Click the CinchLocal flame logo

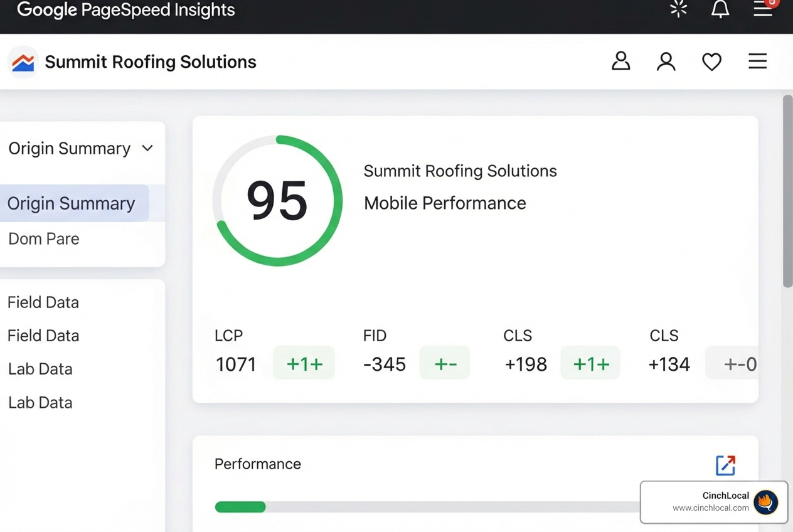pyautogui.click(x=765, y=502)
